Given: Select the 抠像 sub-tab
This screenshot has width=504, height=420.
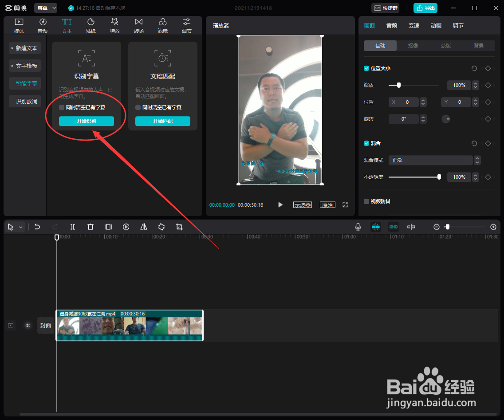Looking at the screenshot, I should click(x=413, y=46).
